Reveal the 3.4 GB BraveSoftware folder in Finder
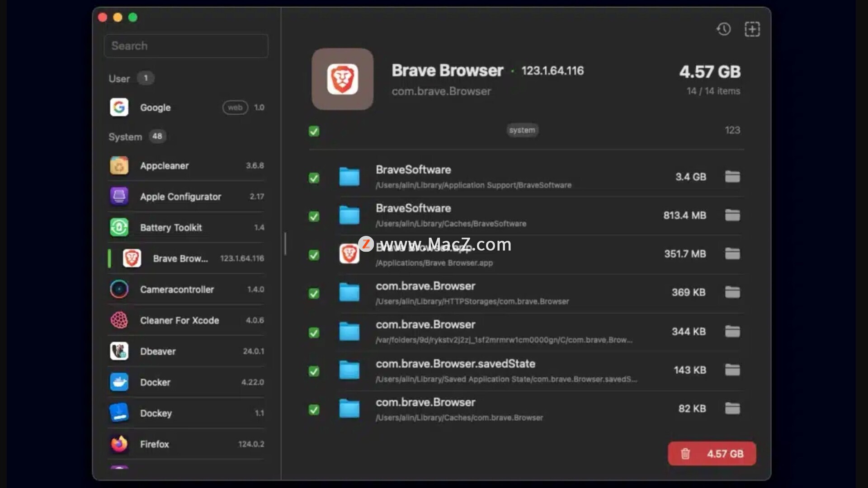 pos(732,176)
